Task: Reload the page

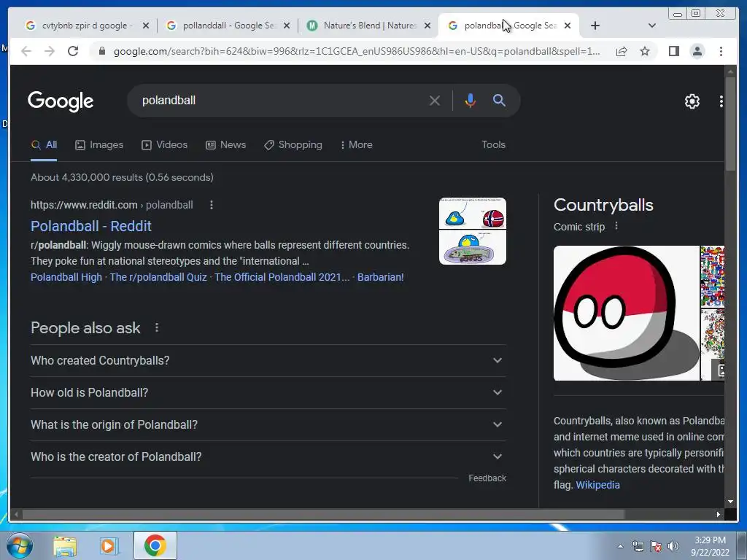Action: pyautogui.click(x=73, y=51)
